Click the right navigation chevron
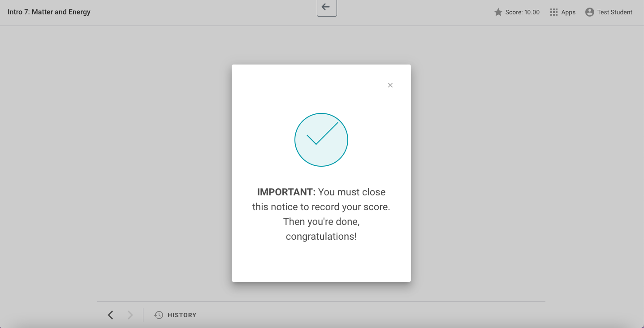 [130, 315]
